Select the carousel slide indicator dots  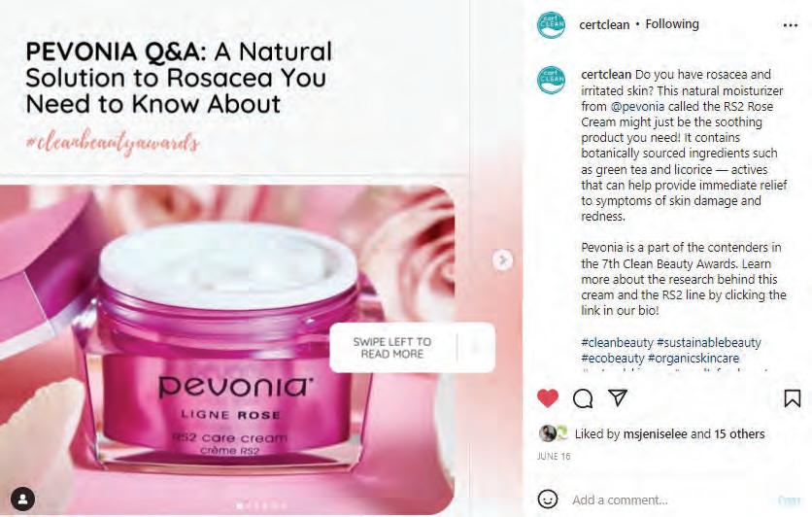pos(261,505)
